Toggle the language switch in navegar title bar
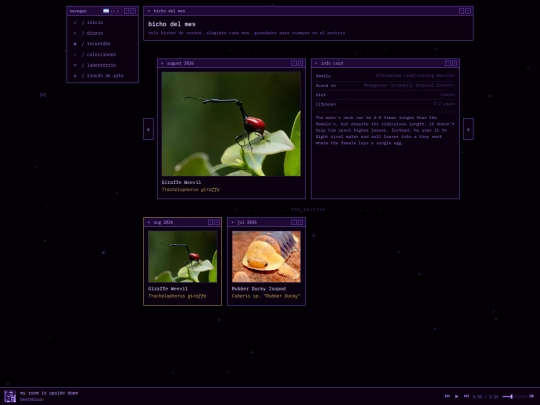 point(112,11)
